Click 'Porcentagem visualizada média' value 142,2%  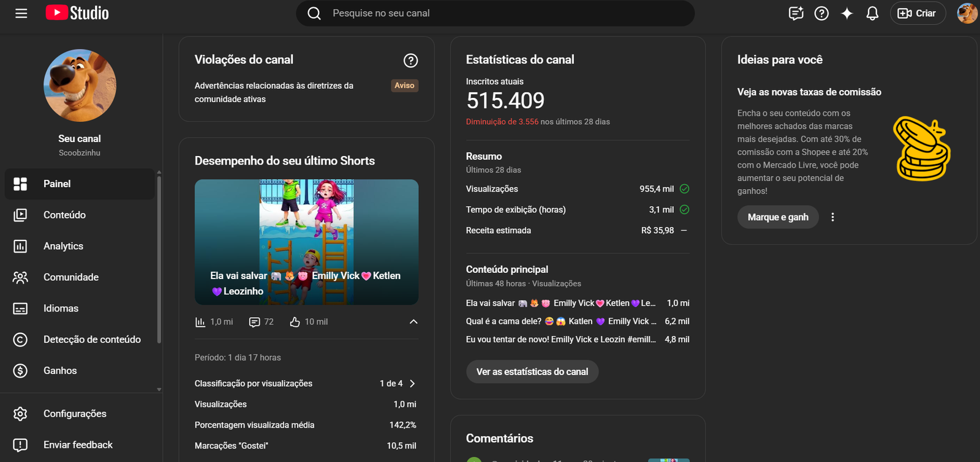click(x=402, y=425)
